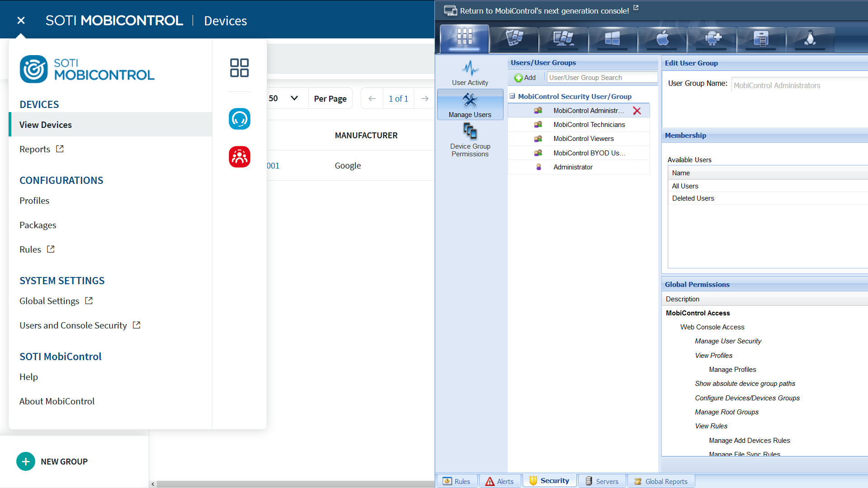Click the Linux penguin platform icon

pos(810,39)
